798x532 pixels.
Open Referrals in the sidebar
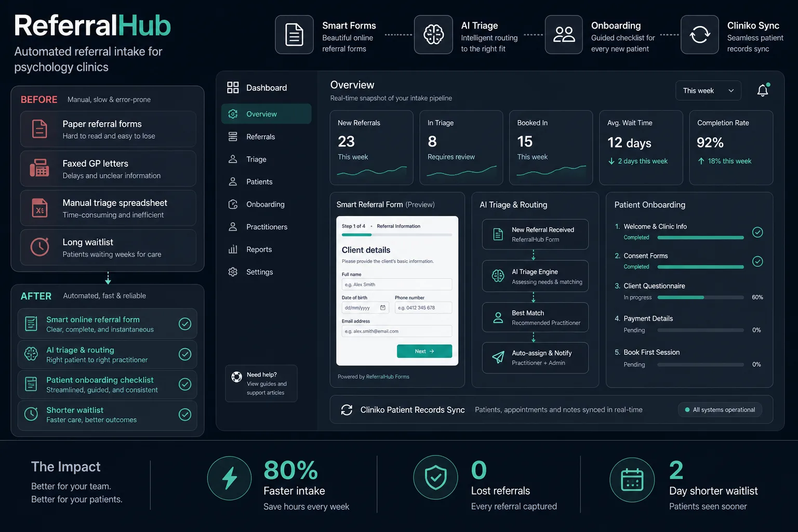pyautogui.click(x=266, y=137)
